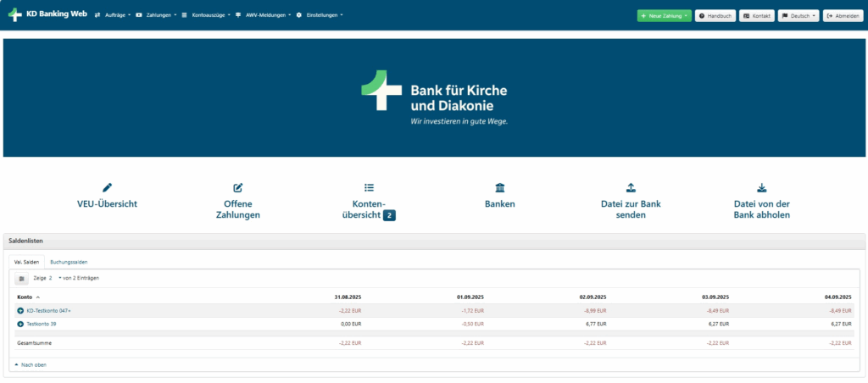Click the 01.09.2025 column header
Image resolution: width=868 pixels, height=383 pixels.
pos(470,297)
